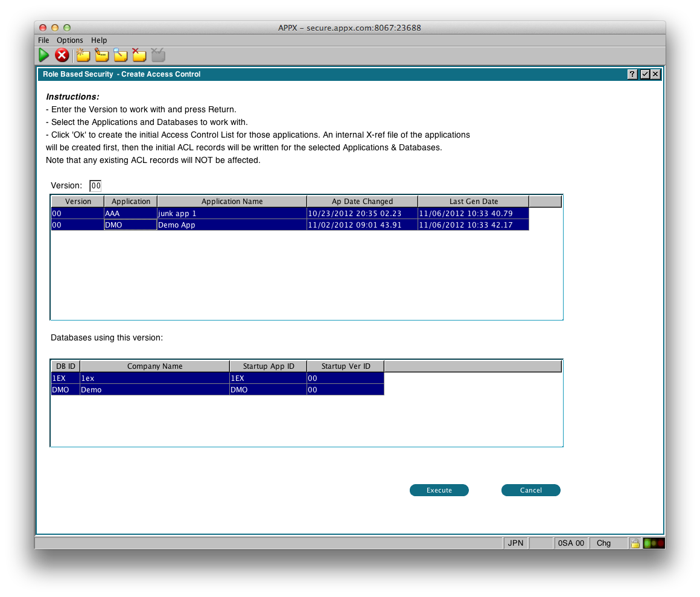Click the Delete folder icon with red X
Image resolution: width=700 pixels, height=597 pixels.
139,56
